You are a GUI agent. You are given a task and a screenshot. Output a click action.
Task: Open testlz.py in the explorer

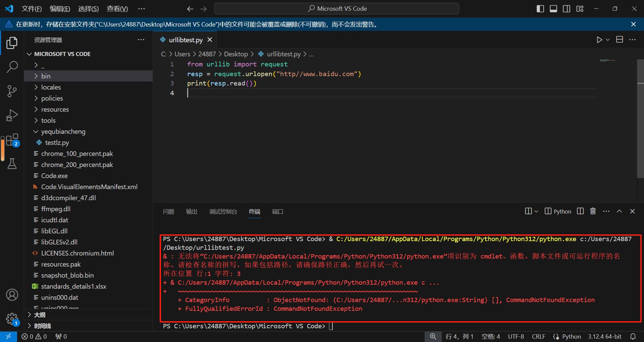[88, 142]
